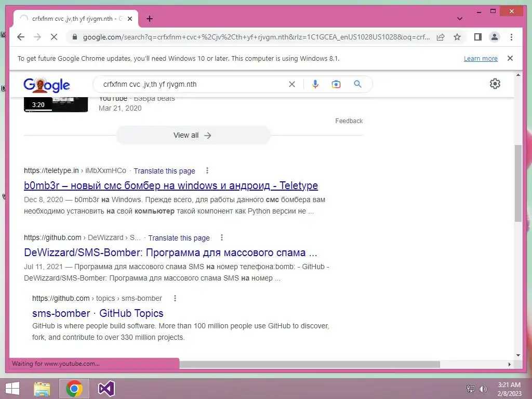Open Chrome profile avatar

pos(495,37)
